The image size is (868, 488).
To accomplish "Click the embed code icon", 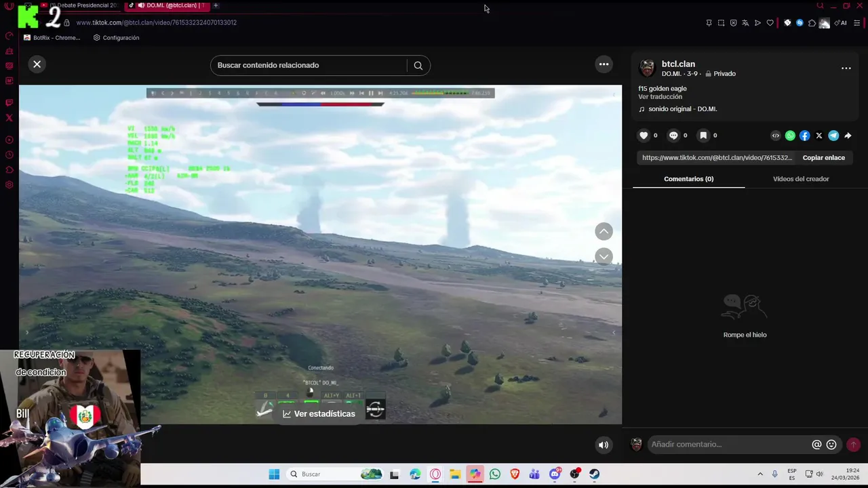I will 776,136.
